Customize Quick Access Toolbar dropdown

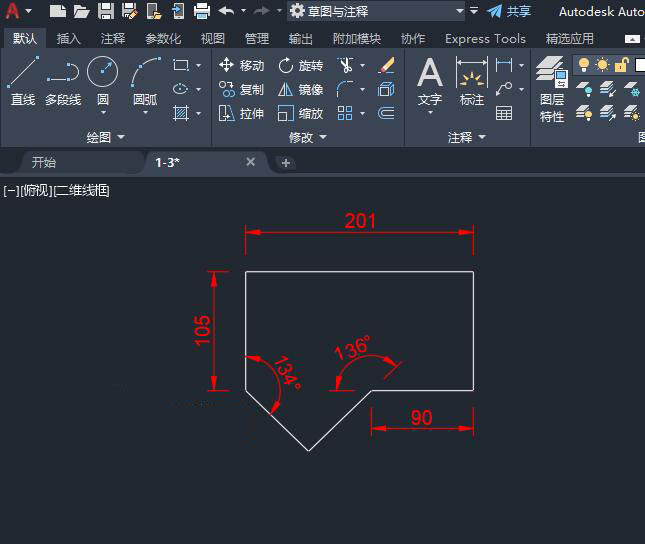pyautogui.click(x=474, y=11)
